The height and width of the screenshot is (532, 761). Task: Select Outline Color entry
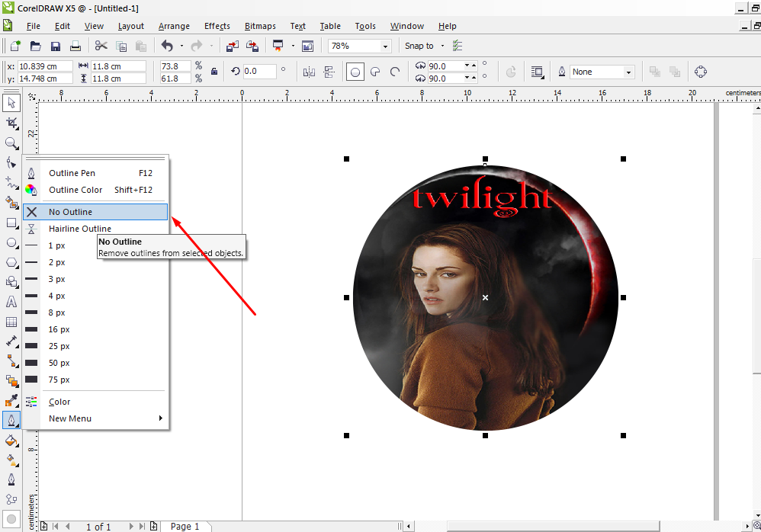click(x=95, y=190)
